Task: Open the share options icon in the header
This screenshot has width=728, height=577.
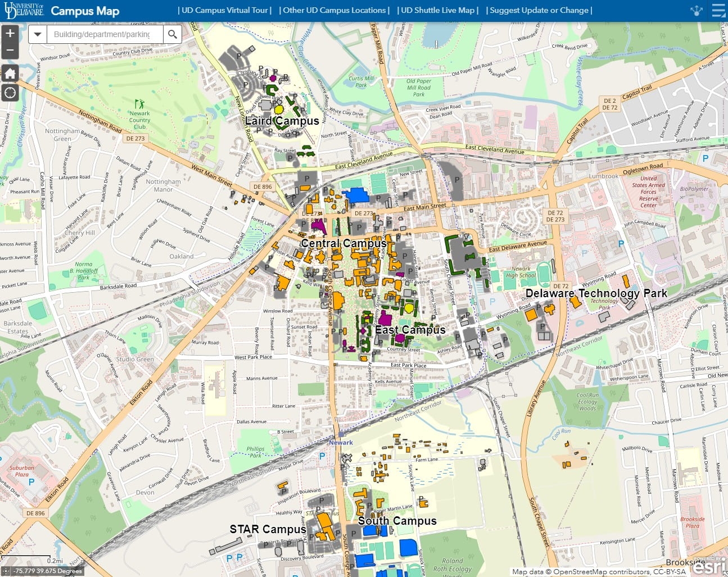Action: pos(697,10)
